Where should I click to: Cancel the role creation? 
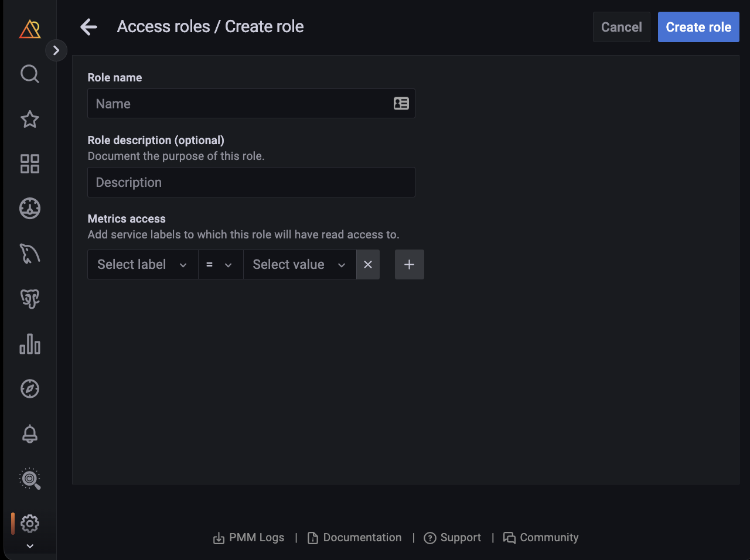[x=621, y=27]
